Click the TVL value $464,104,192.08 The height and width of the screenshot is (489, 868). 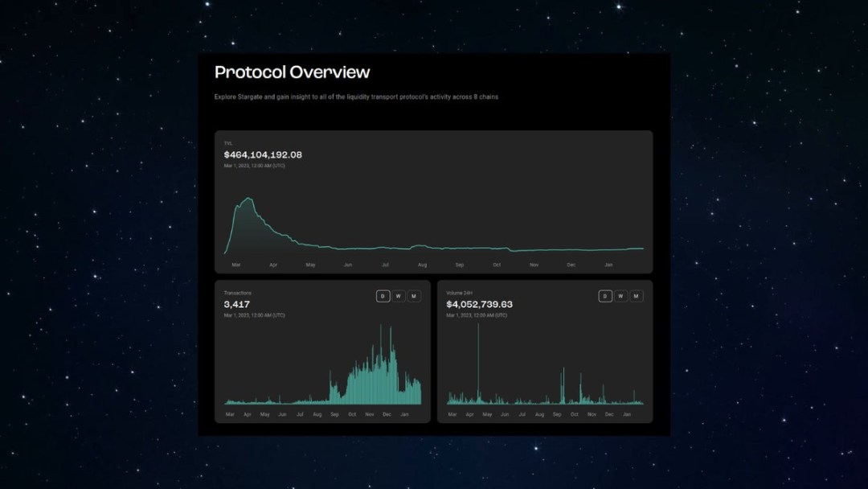263,154
